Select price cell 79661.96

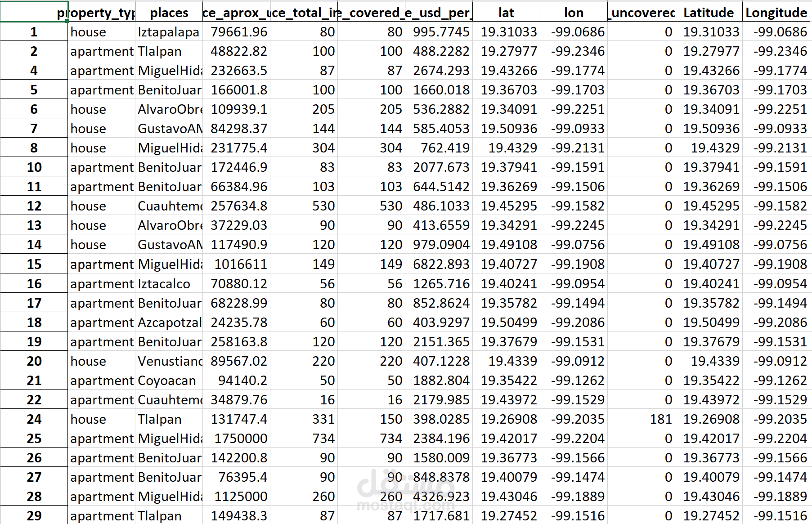coord(236,32)
